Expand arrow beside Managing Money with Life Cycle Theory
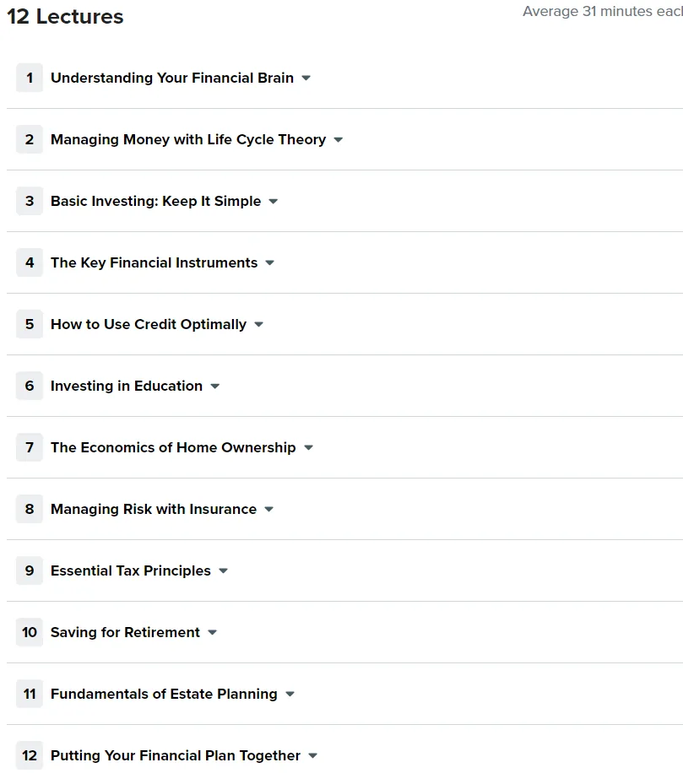 click(x=339, y=140)
